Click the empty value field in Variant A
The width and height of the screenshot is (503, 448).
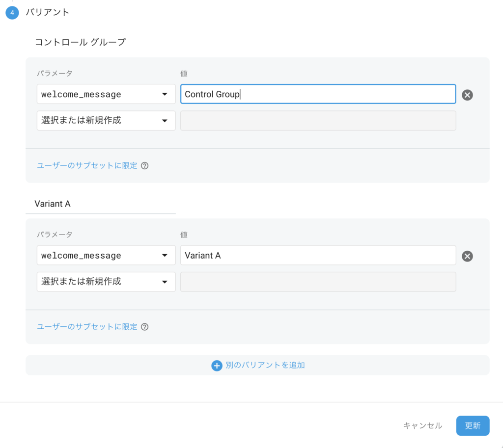tap(318, 282)
